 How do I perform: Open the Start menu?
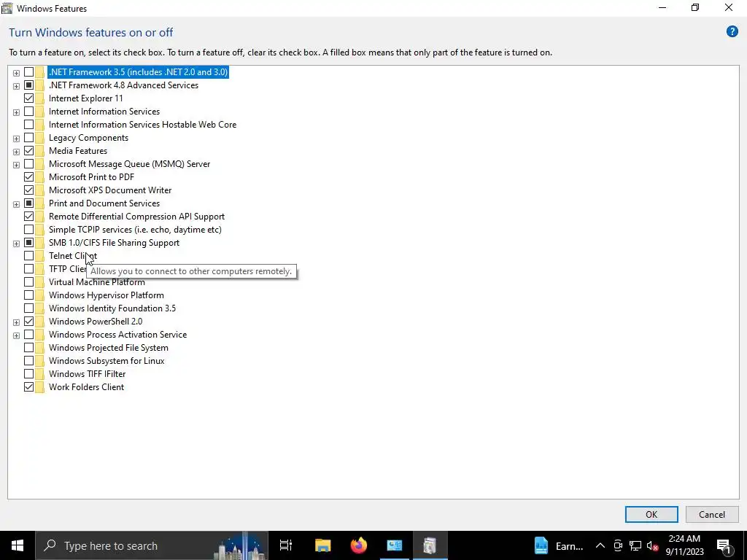tap(18, 545)
